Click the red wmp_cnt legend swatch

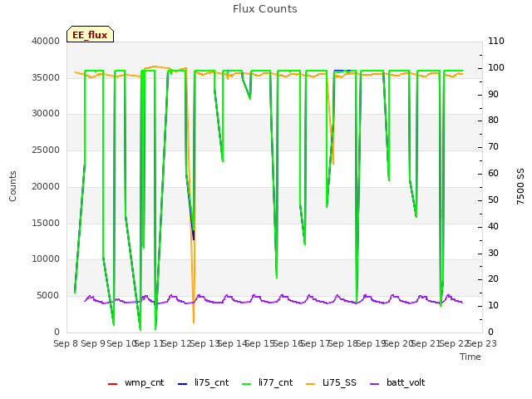click(112, 384)
